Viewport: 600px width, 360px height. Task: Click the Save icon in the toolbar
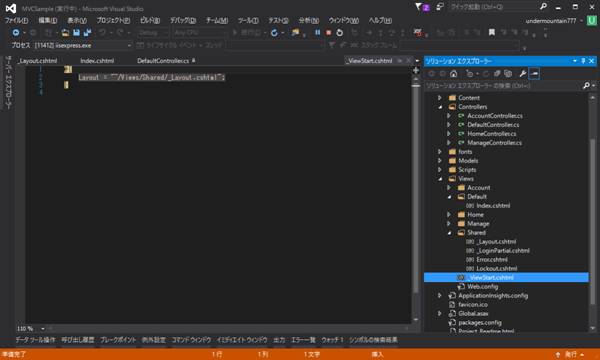tap(76, 33)
